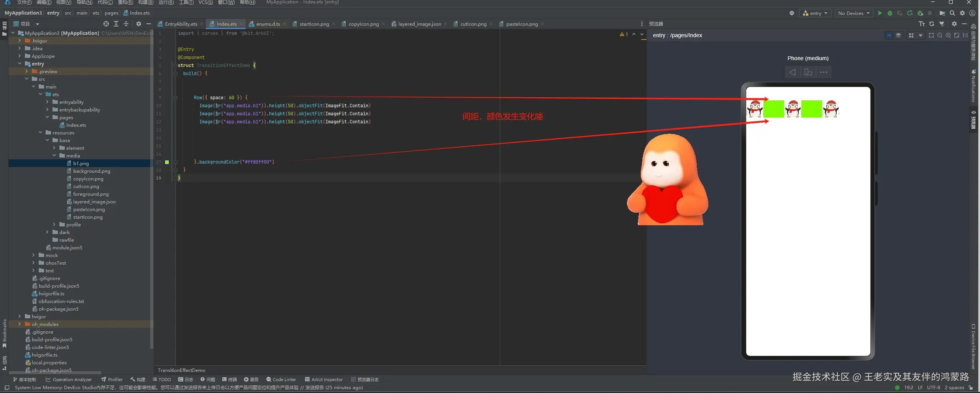
Task: Expand the oh_modules folder
Action: coord(20,324)
